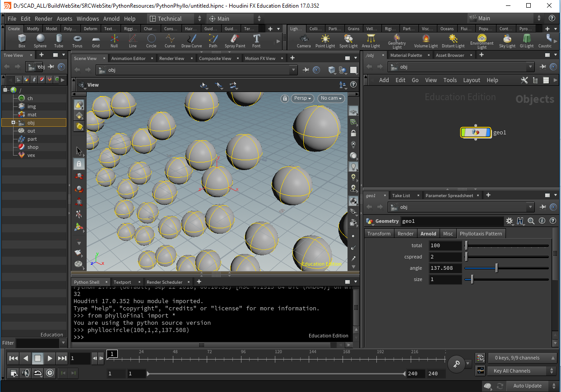Open the No cam camera dropdown

(x=331, y=98)
